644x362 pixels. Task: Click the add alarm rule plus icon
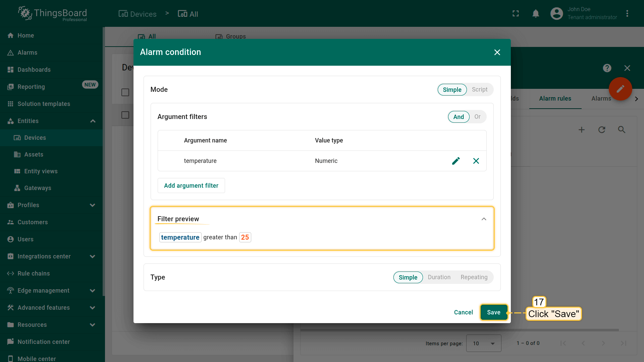click(581, 130)
